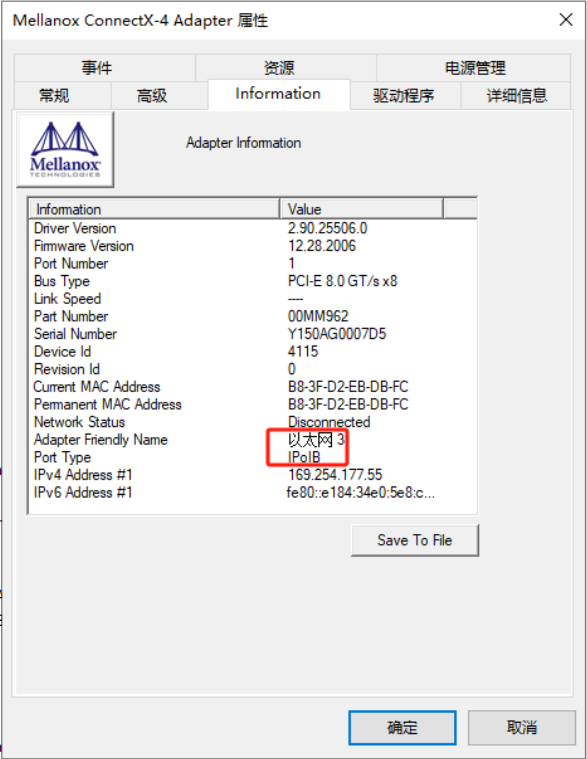Click the part number 00MM962
Viewport: 587px width, 759px height.
pos(318,316)
